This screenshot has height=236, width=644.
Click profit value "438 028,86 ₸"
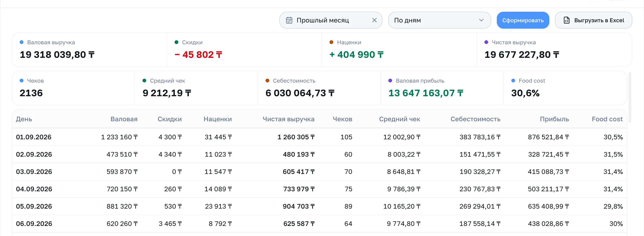tap(548, 224)
